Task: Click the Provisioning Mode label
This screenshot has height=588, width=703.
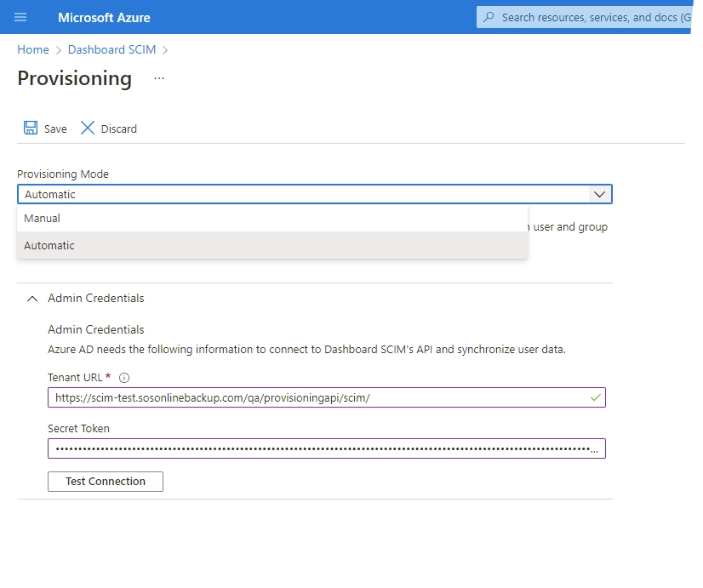Action: 63,174
